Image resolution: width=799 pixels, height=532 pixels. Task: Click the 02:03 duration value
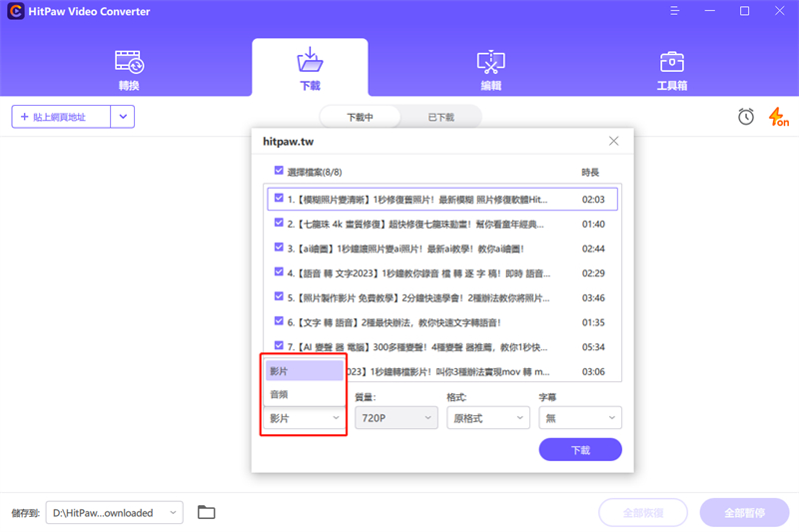click(x=593, y=199)
